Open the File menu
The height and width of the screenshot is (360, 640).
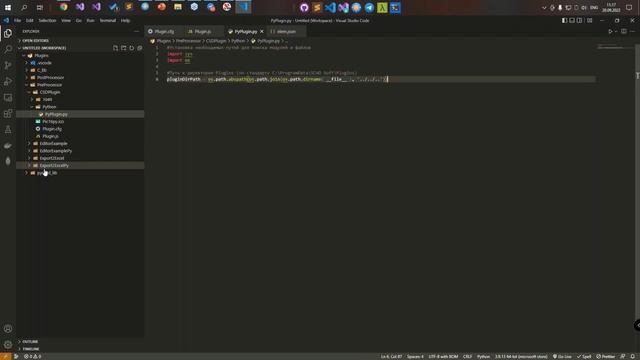18,20
